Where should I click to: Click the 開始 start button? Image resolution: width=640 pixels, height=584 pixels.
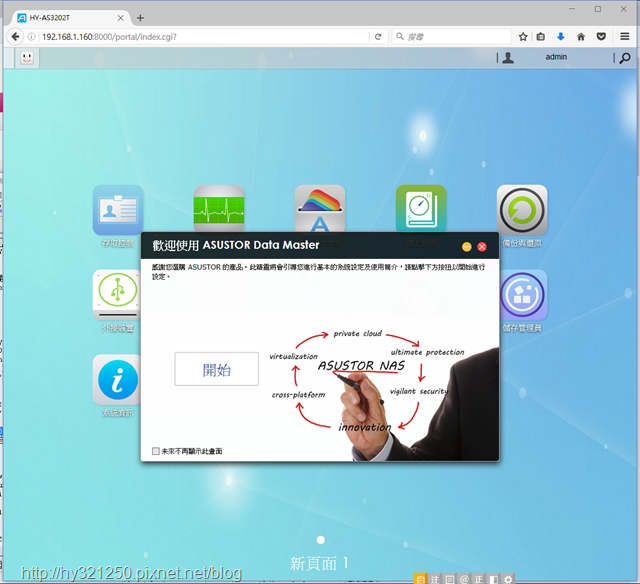click(216, 369)
